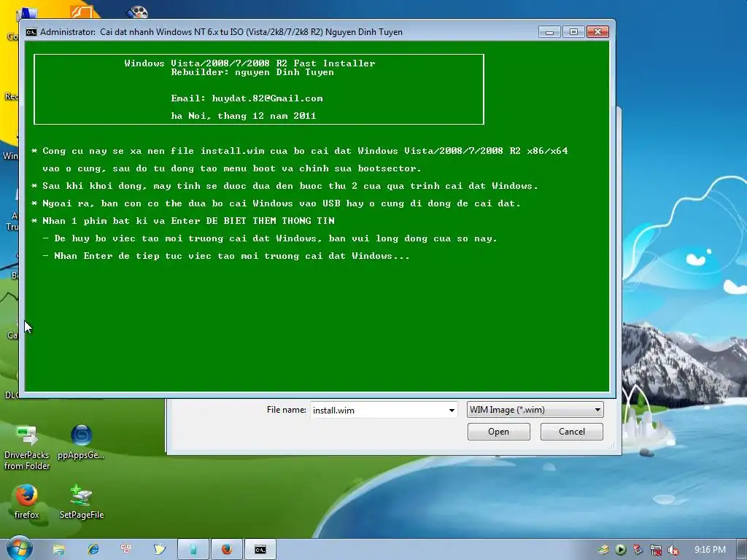Click the green play tray icon

click(x=621, y=550)
